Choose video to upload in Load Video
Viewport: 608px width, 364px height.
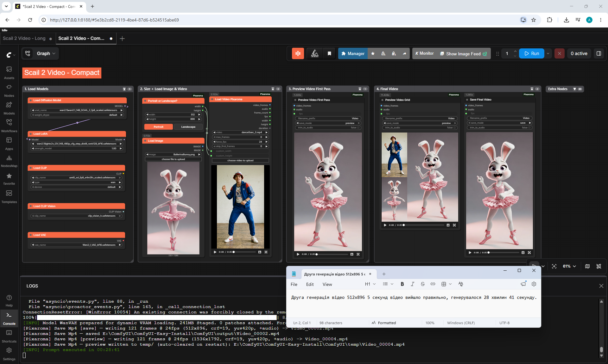[x=240, y=161]
